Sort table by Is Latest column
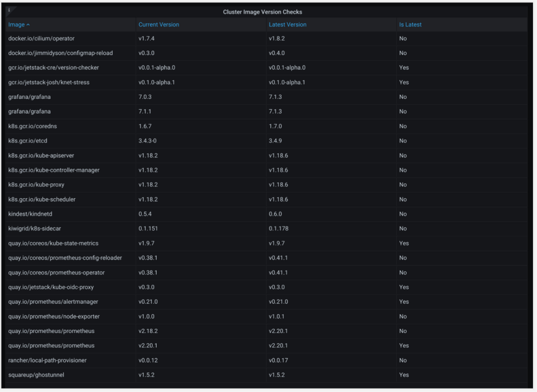The height and width of the screenshot is (392, 537). click(410, 25)
